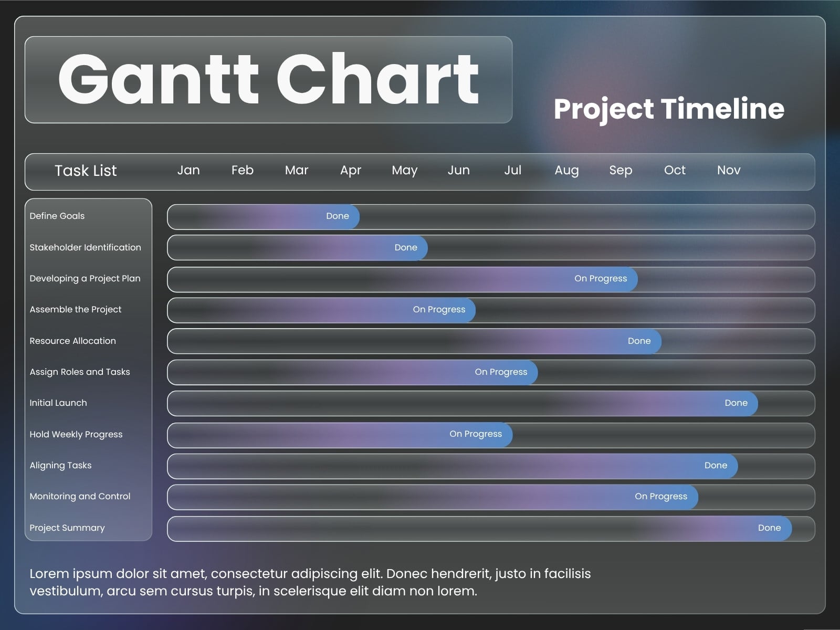
Task: Select the Feb month label
Action: [x=243, y=170]
